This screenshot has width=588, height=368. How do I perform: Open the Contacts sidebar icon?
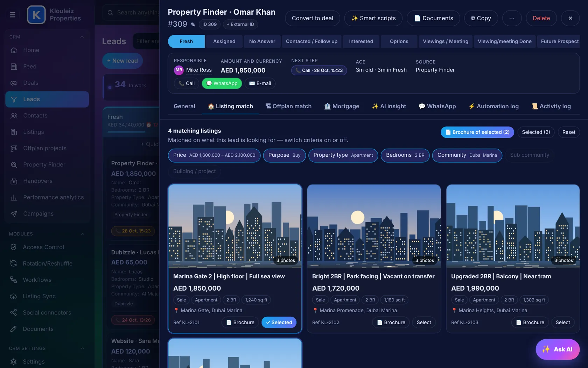click(14, 116)
